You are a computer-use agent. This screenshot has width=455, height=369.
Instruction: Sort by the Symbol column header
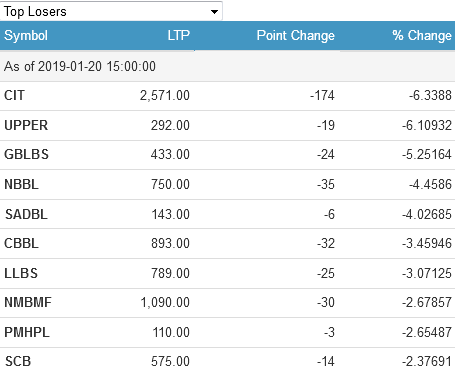click(26, 36)
